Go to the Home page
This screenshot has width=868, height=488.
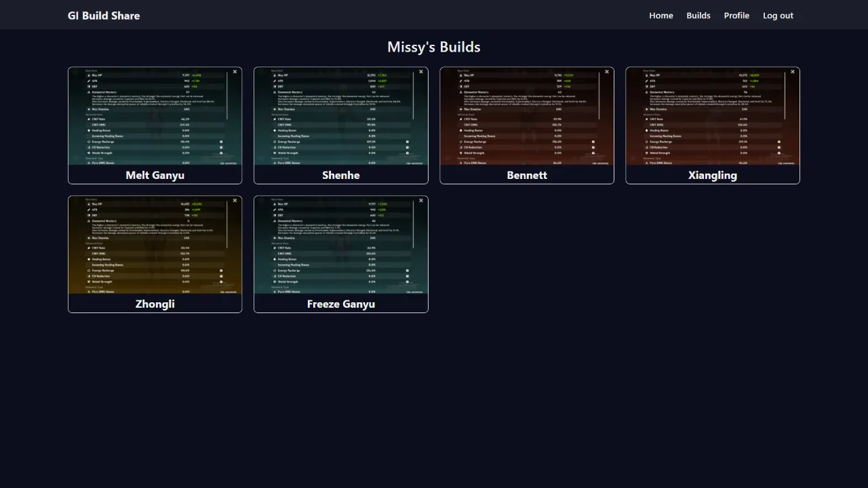coord(660,16)
